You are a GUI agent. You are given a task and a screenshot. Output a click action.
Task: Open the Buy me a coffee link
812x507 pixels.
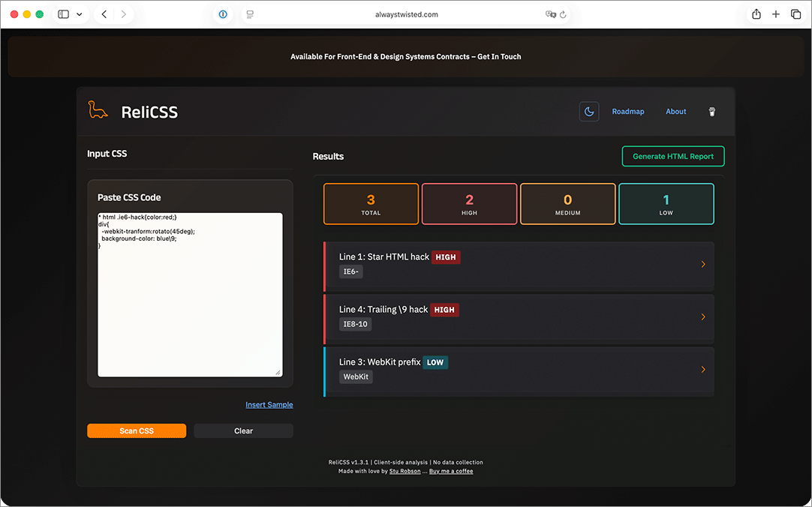(x=451, y=471)
